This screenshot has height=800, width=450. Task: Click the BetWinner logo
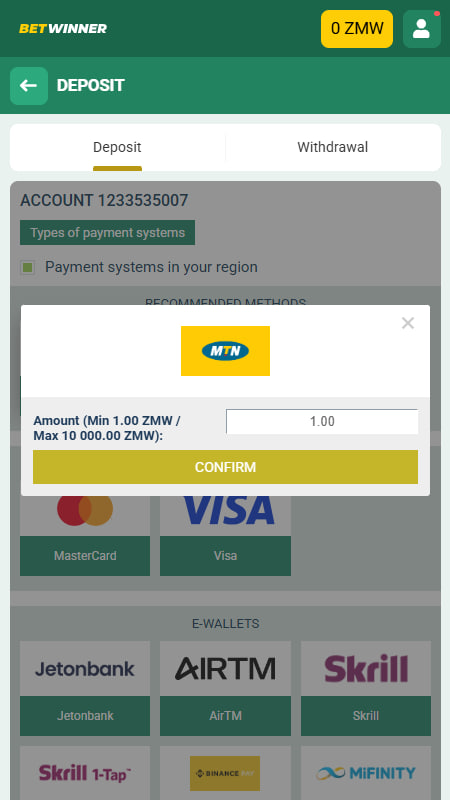tap(63, 29)
